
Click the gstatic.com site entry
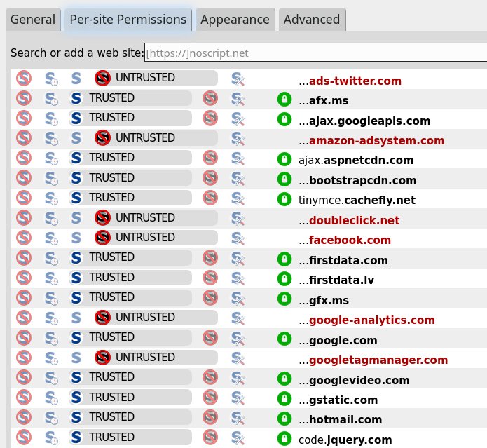[338, 400]
